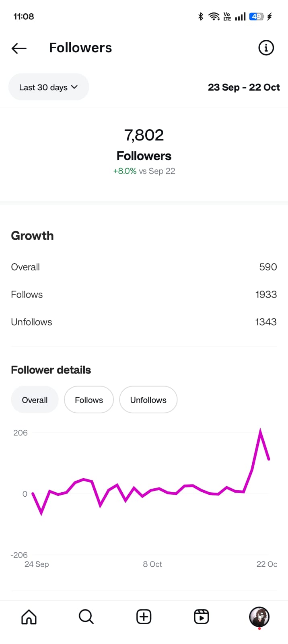288x644 pixels.
Task: Open the info circle icon
Action: pos(266,48)
